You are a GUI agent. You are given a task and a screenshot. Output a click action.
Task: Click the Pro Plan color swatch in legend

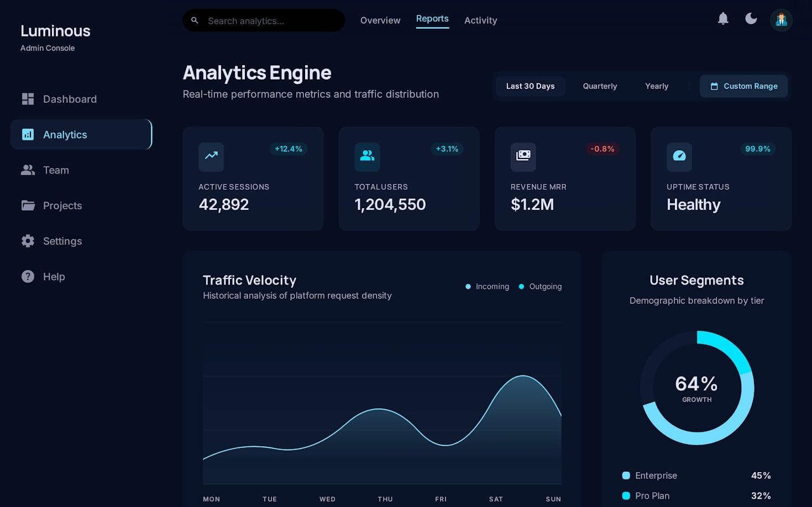[626, 496]
